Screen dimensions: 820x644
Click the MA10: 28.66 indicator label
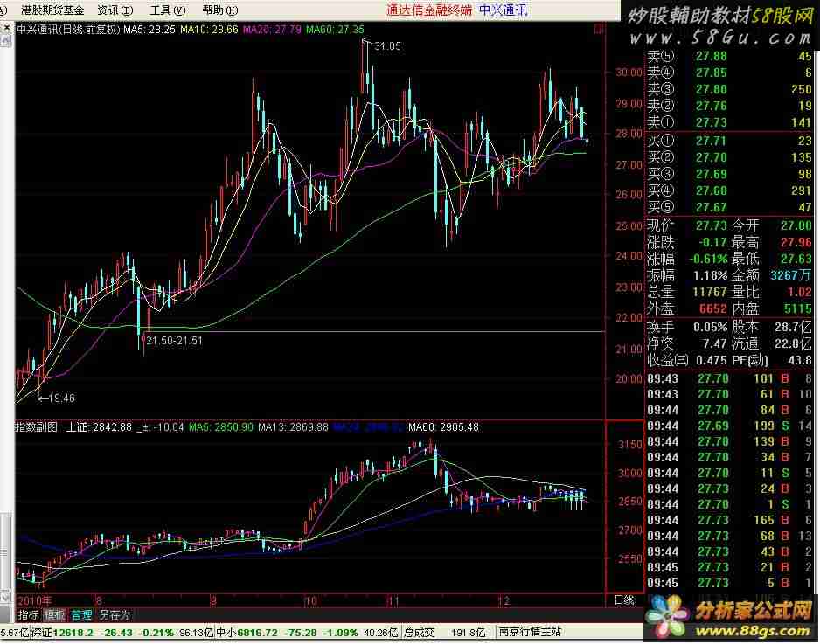point(209,30)
